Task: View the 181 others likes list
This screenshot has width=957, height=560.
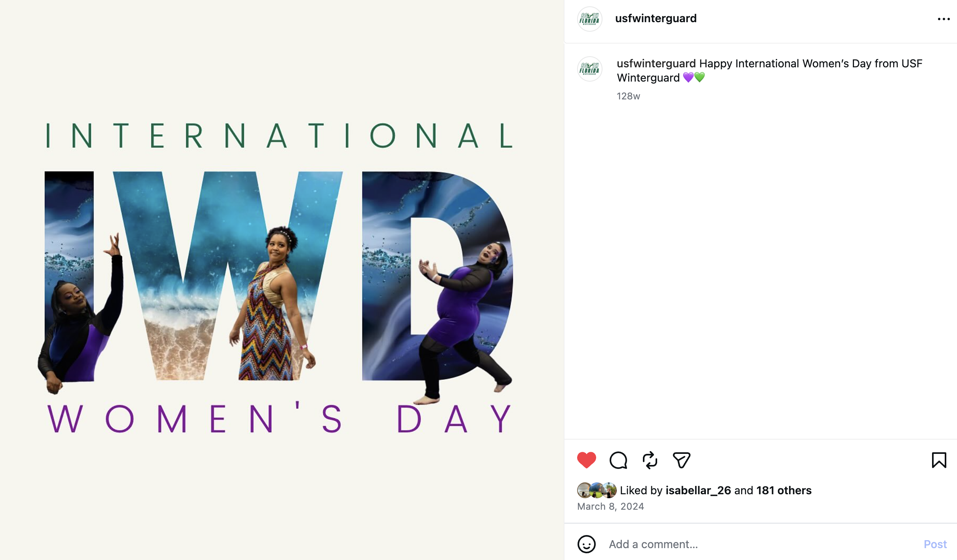Action: click(784, 490)
